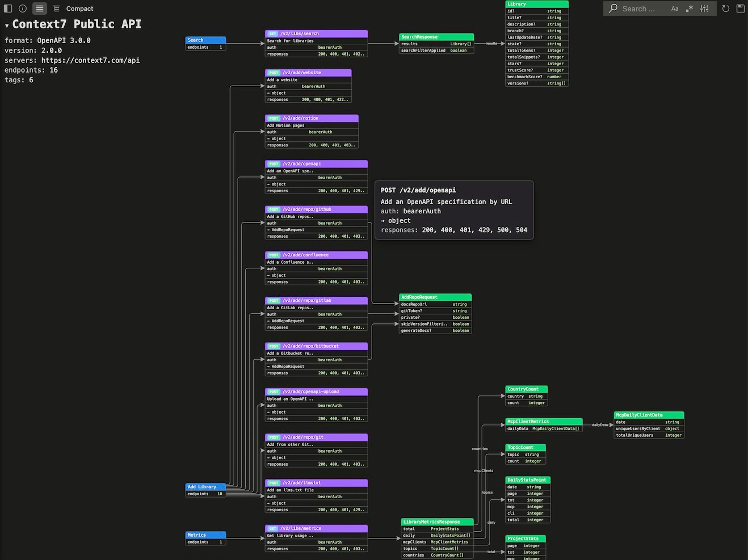The image size is (748, 560).
Task: Collapse the Context7 Public API triangle
Action: pos(7,26)
